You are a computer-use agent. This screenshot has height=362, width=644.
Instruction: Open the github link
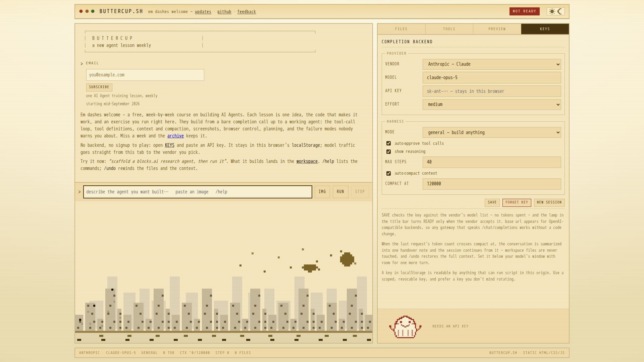224,12
